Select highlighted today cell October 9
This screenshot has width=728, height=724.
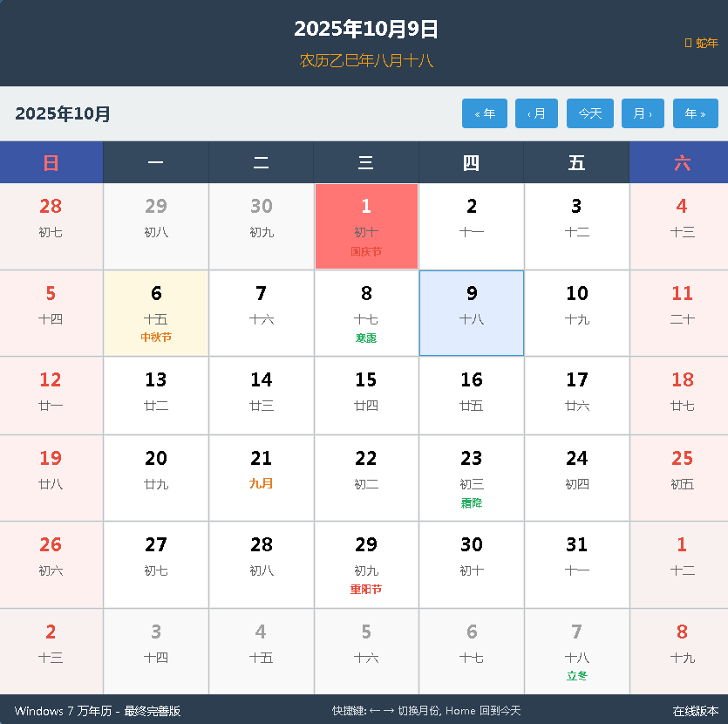pyautogui.click(x=472, y=313)
